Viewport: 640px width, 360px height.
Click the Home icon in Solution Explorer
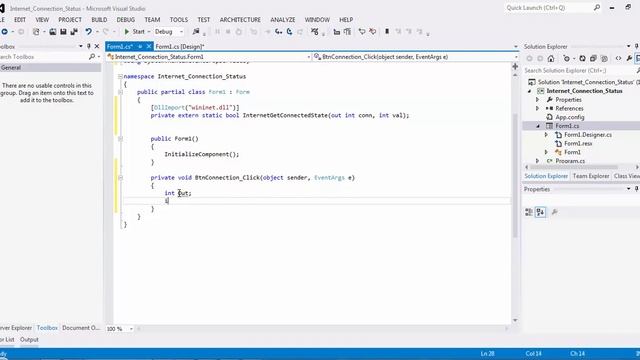[551, 58]
